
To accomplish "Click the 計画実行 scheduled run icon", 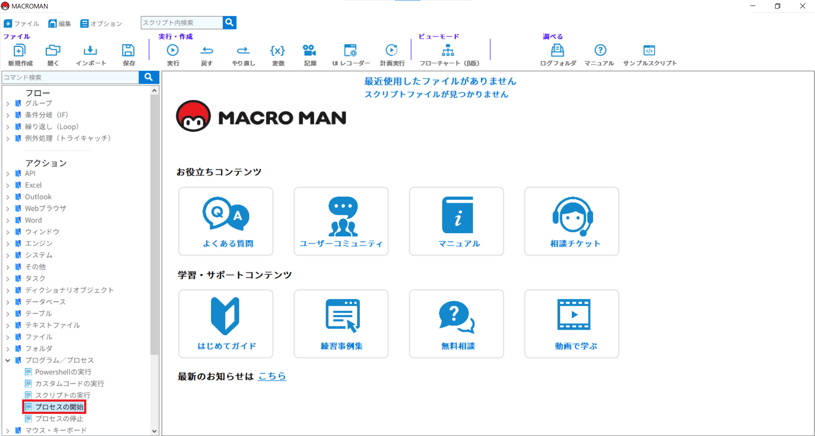I will point(391,50).
